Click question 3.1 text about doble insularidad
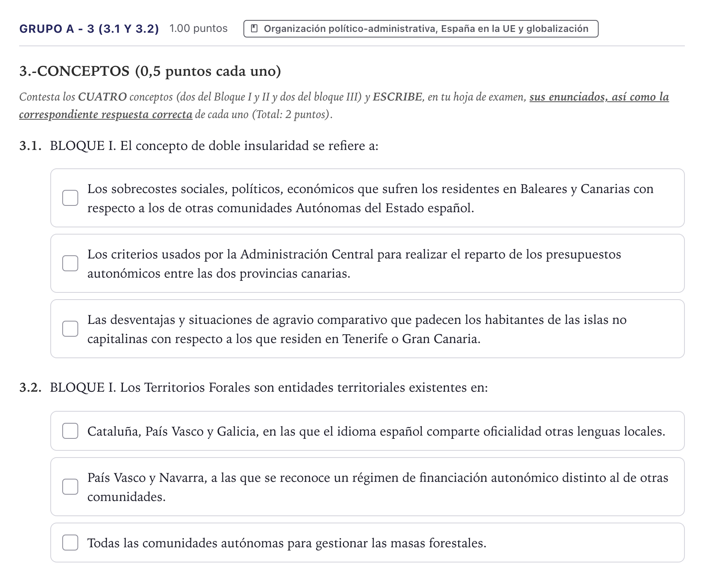 coord(214,146)
